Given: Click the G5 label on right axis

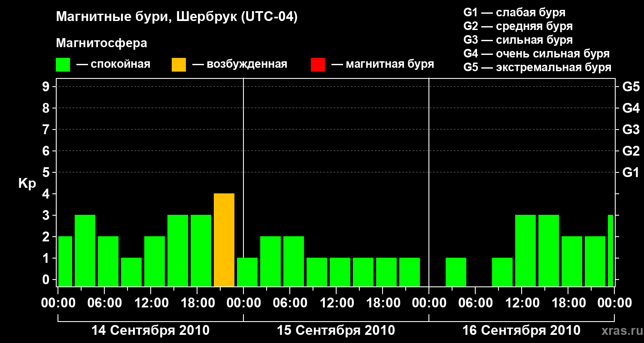Looking at the screenshot, I should pos(631,87).
